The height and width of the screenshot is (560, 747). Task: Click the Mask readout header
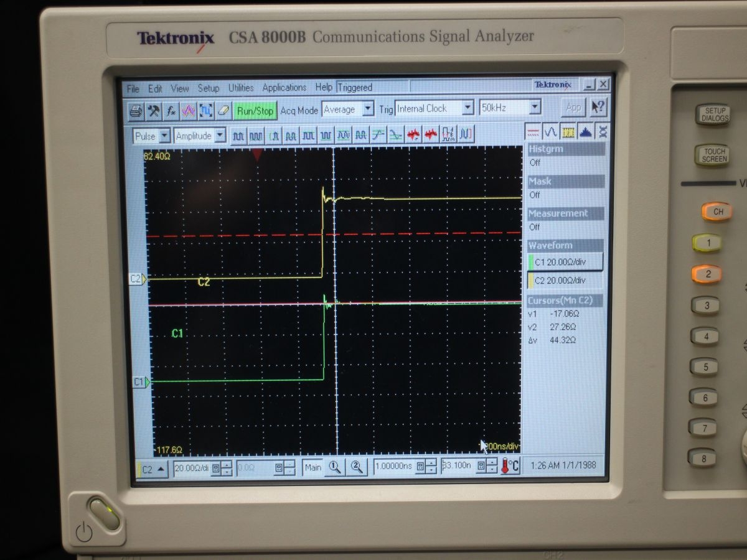coord(566,181)
